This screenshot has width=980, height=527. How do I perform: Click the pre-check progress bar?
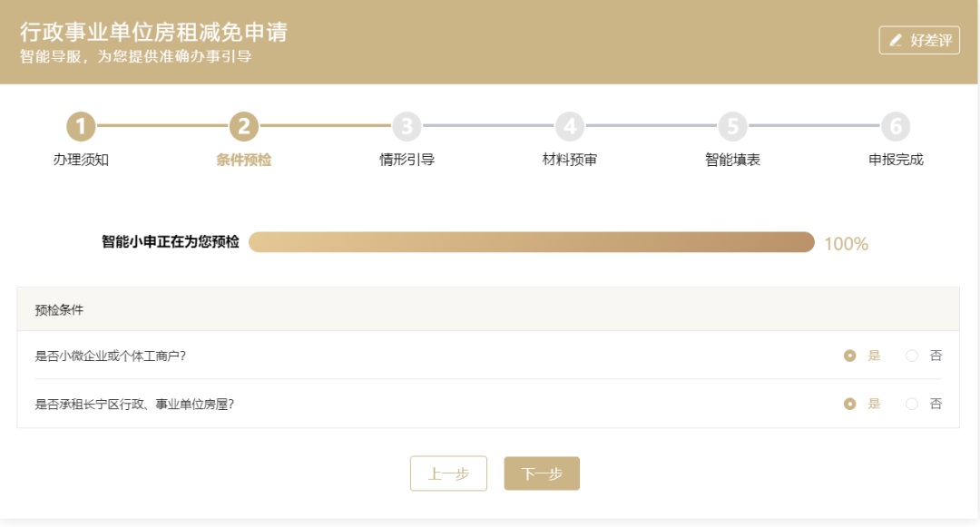coord(531,242)
